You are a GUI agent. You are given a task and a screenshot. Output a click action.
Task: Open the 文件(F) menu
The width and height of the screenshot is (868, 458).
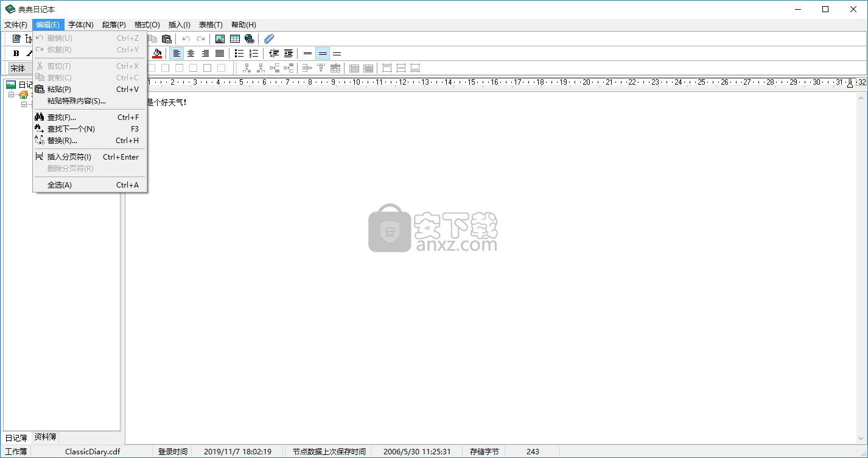16,25
